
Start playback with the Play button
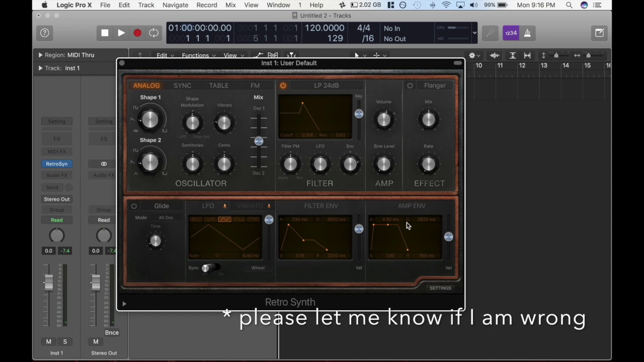tap(121, 33)
